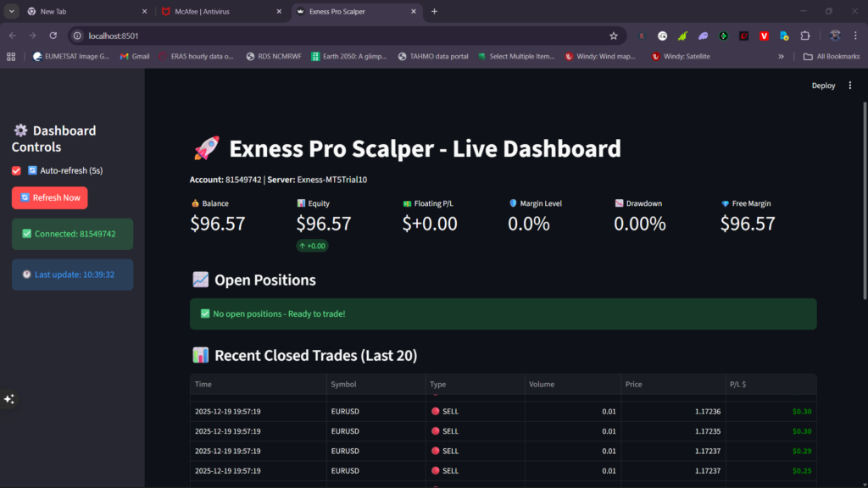Viewport: 868px width, 488px height.
Task: Click the blue and yellow extension icon
Action: coord(784,36)
